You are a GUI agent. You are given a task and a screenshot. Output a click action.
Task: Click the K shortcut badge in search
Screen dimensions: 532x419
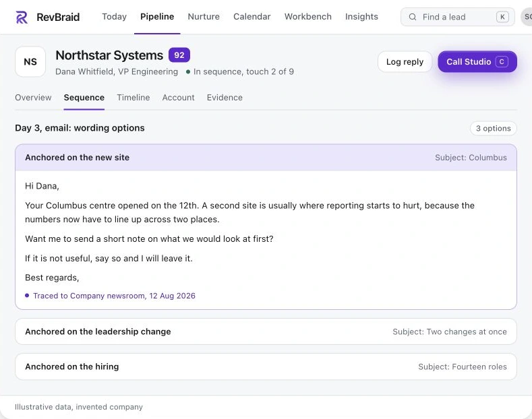point(502,17)
